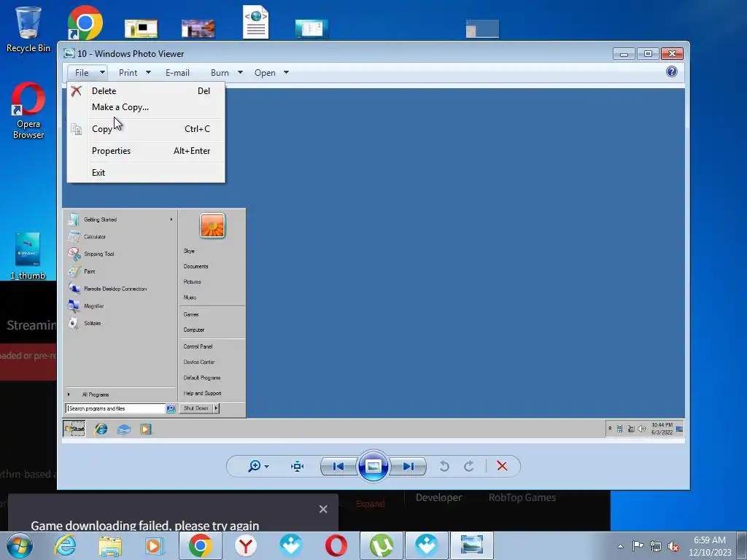Start the slide show with the center button

click(x=373, y=466)
